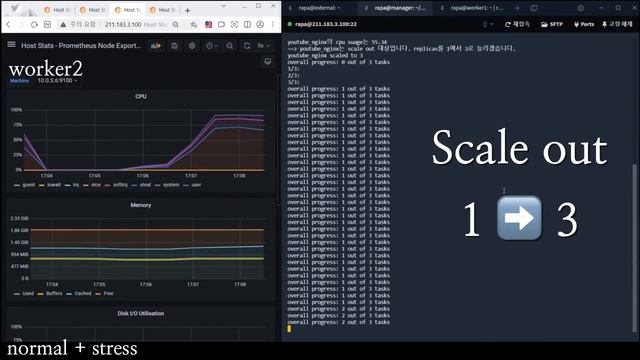The image size is (640, 360).
Task: Go forward in the browser
Action: pyautogui.click(x=21, y=24)
